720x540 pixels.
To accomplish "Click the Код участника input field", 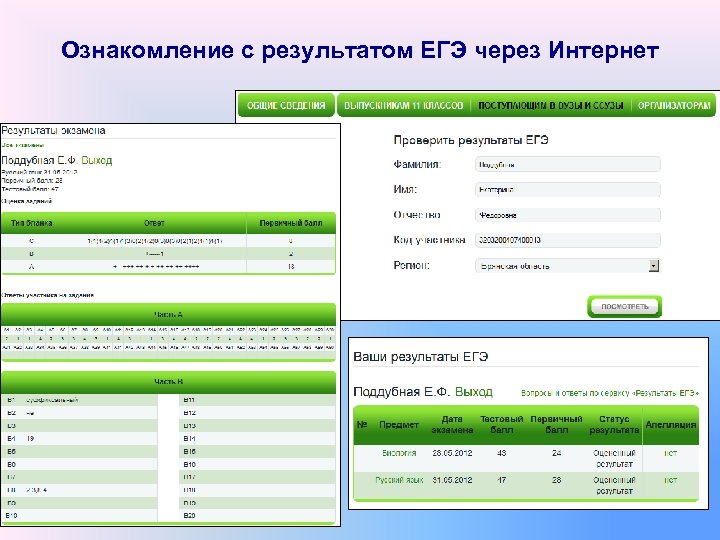I will tap(568, 240).
